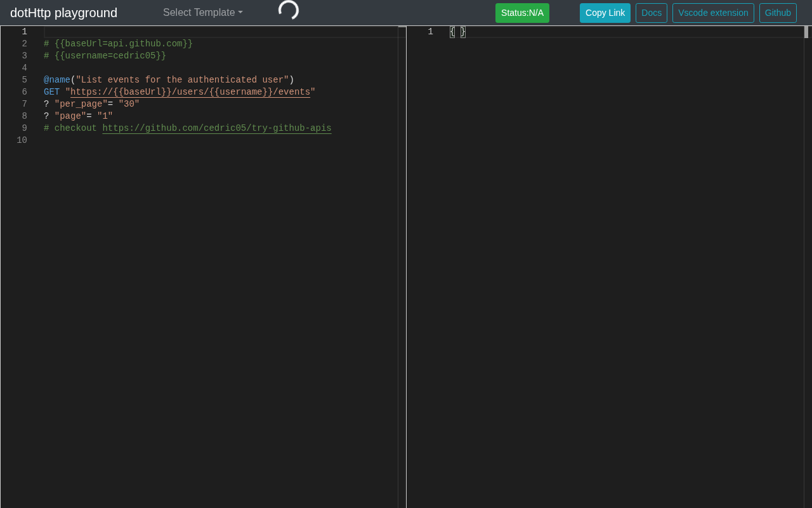
Task: Click the response pane scrollbar thumb
Action: [x=806, y=32]
